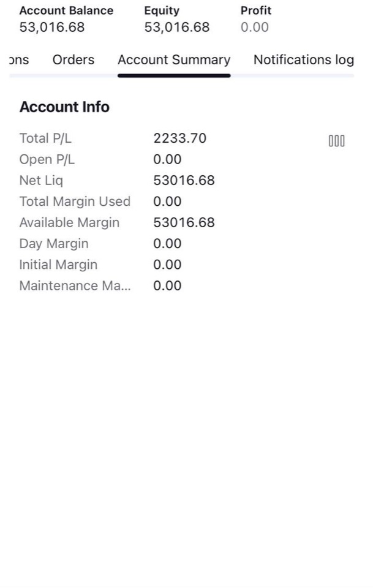Click the truncated Maintenance Margin label
Screen dimensions: 373x588
pyautogui.click(x=75, y=286)
